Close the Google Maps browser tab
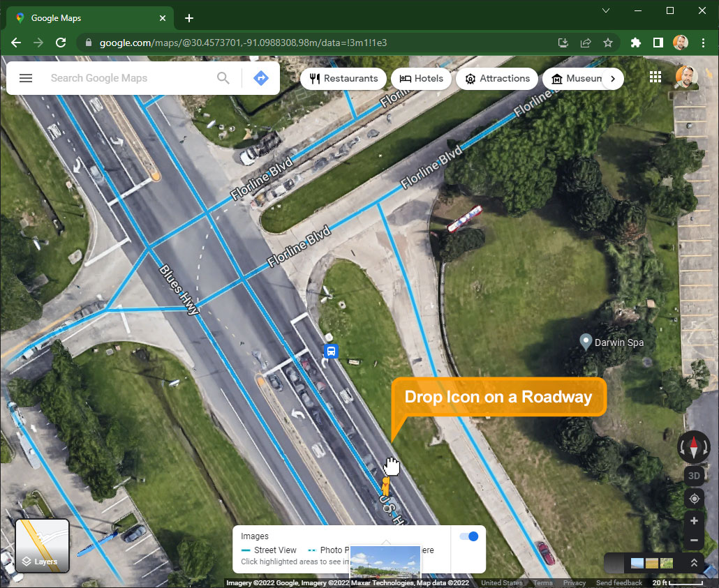The width and height of the screenshot is (719, 588). [x=163, y=18]
